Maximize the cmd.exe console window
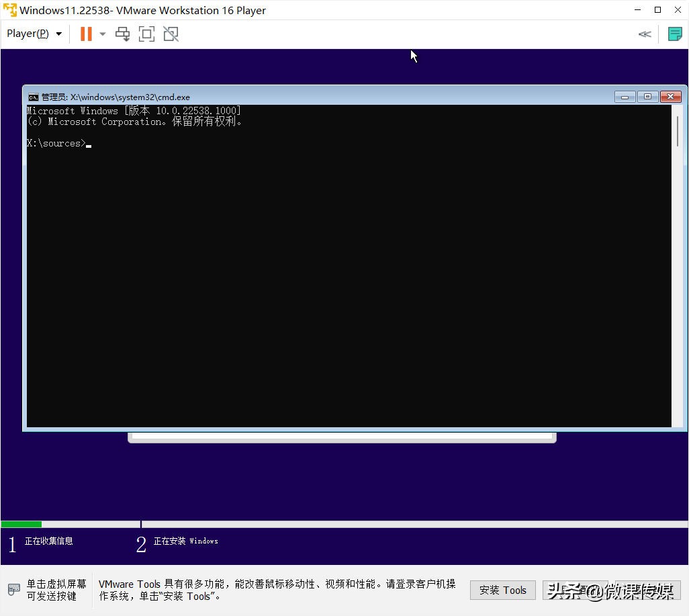 click(647, 97)
